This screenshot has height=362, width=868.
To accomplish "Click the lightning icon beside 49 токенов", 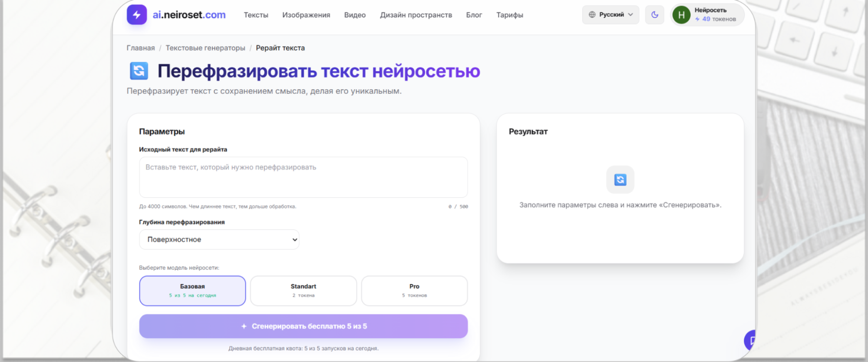I will pyautogui.click(x=697, y=19).
